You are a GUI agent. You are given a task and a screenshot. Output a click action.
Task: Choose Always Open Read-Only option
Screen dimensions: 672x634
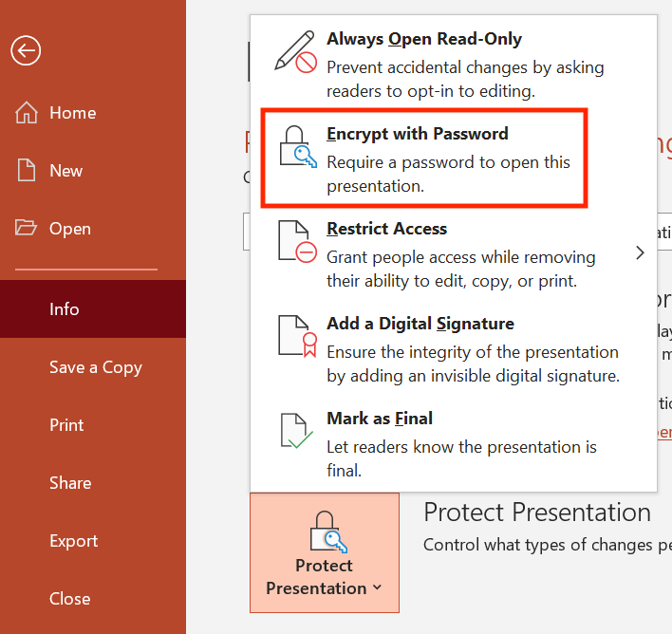pyautogui.click(x=454, y=64)
